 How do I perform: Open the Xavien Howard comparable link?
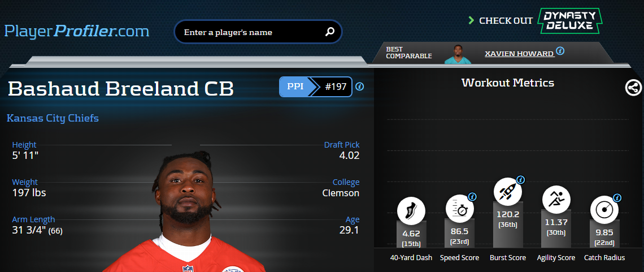[x=520, y=54]
